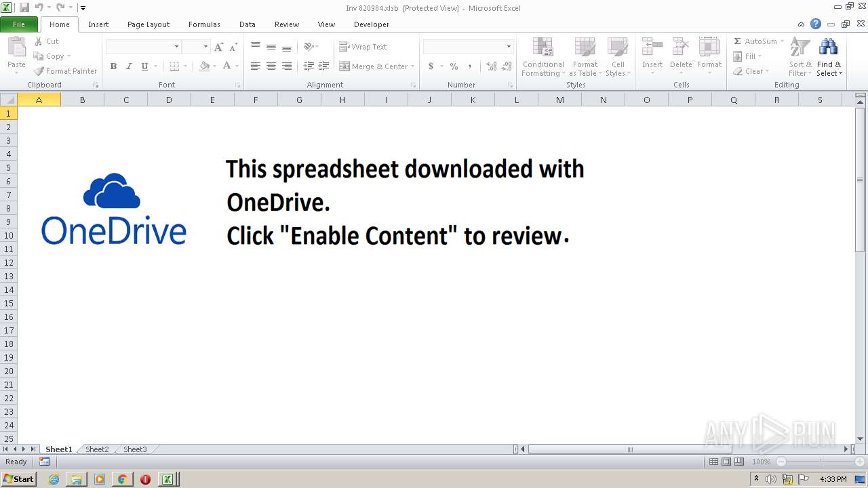This screenshot has height=488, width=868.
Task: Click the zoom slider on status bar
Action: 821,462
